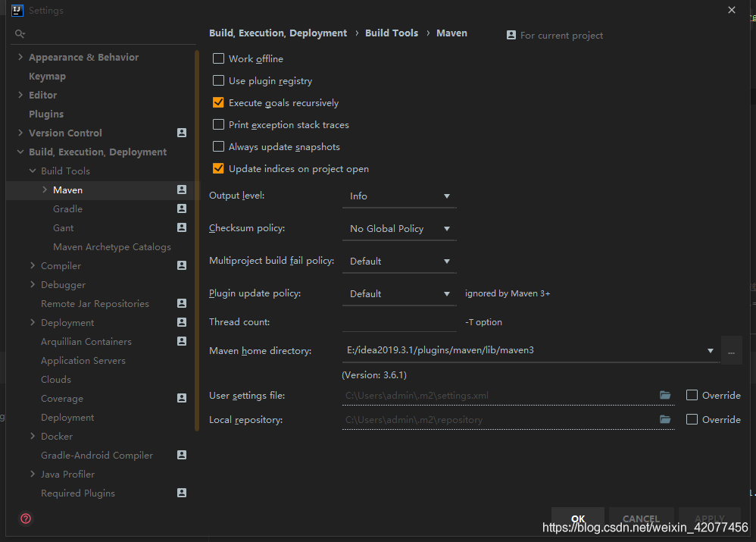
Task: Click Build Tools breadcrumb link
Action: coord(392,33)
